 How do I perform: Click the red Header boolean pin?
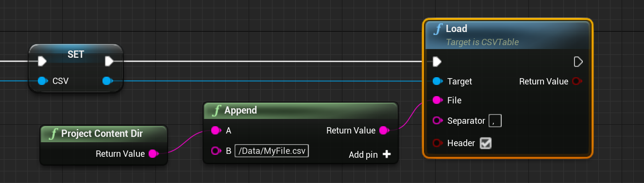tap(437, 143)
